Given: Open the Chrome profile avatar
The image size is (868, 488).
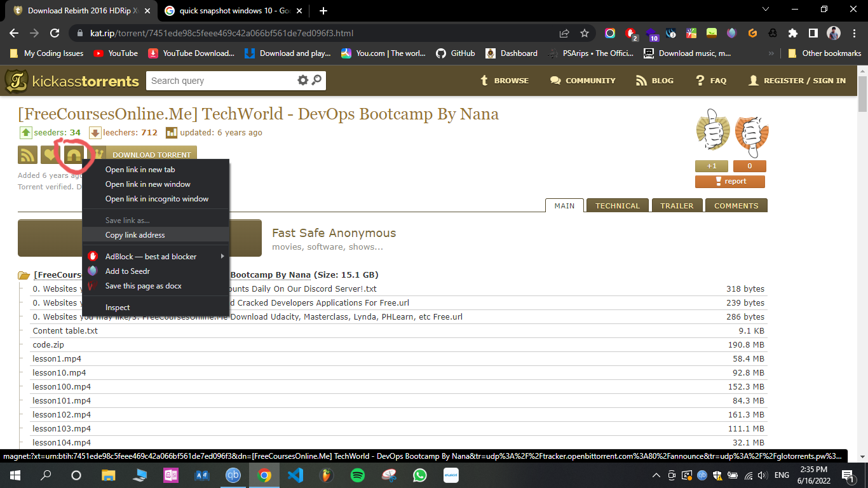Looking at the screenshot, I should tap(834, 33).
